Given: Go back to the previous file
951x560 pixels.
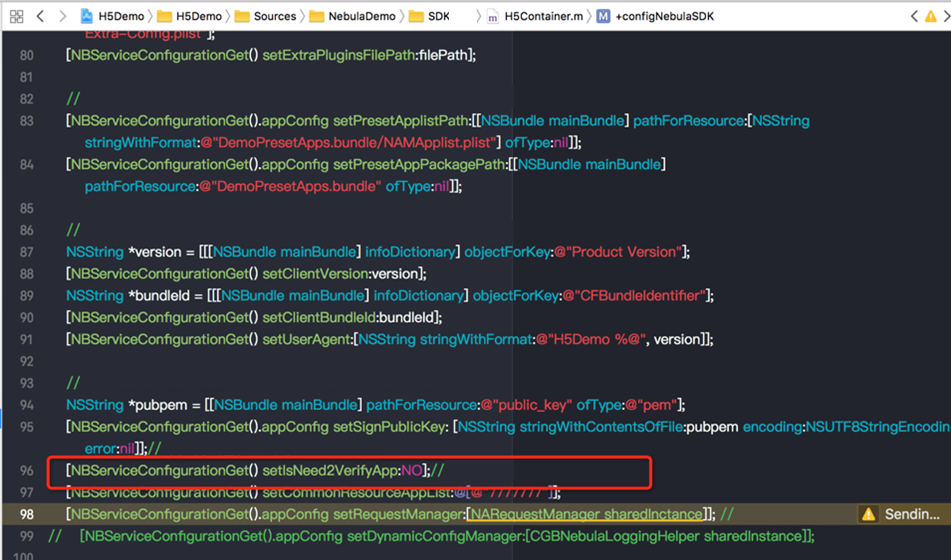Looking at the screenshot, I should (x=40, y=17).
